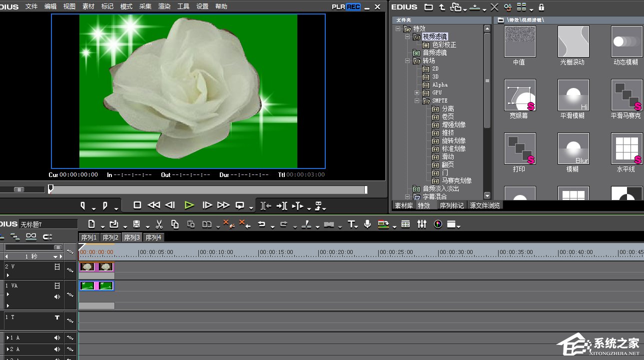Open the timeline scale dropdown showing 1 秒
The image size is (644, 360).
click(x=56, y=256)
